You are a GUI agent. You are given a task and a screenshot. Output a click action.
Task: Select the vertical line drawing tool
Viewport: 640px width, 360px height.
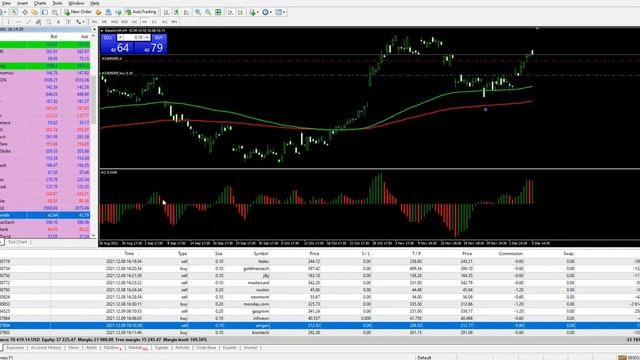(8, 22)
